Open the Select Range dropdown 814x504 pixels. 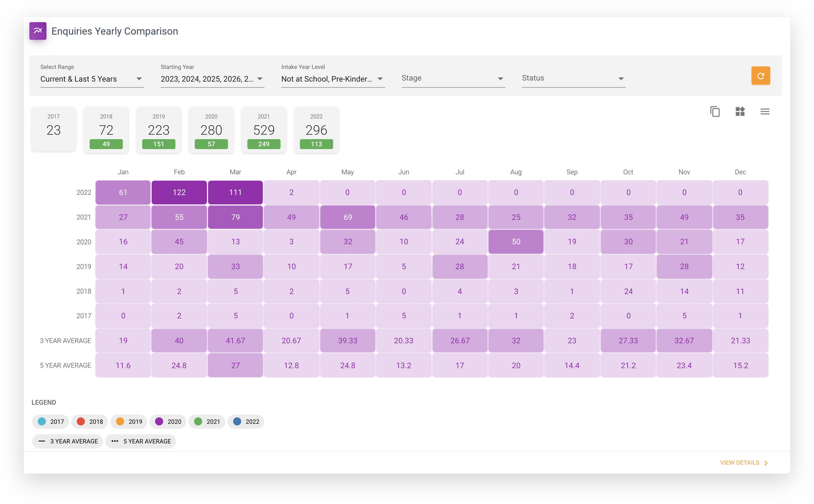click(92, 79)
